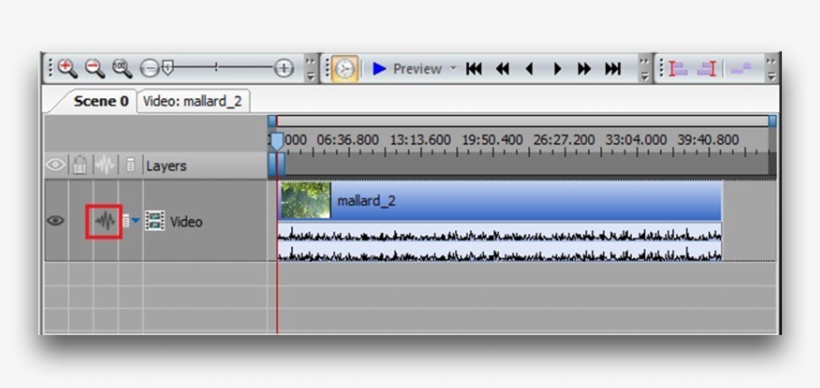Image resolution: width=820 pixels, height=388 pixels.
Task: Select the mallard_2 clip thumbnail
Action: (305, 200)
